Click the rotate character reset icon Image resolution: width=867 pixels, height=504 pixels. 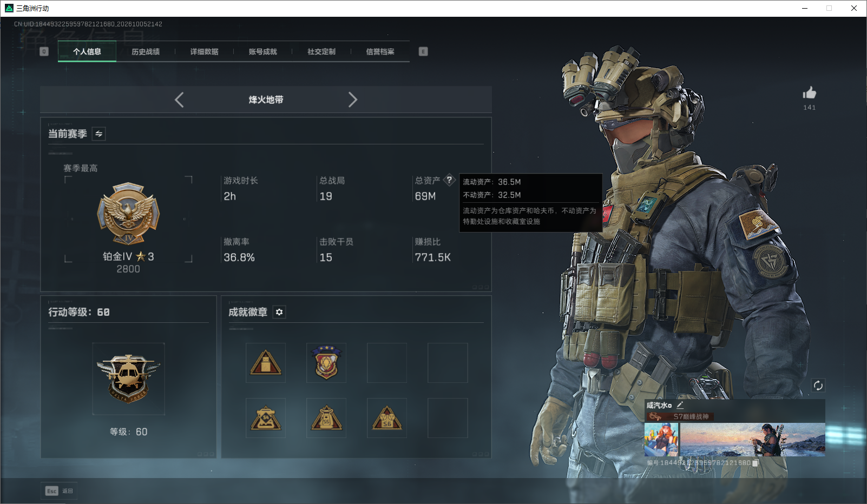pyautogui.click(x=818, y=386)
